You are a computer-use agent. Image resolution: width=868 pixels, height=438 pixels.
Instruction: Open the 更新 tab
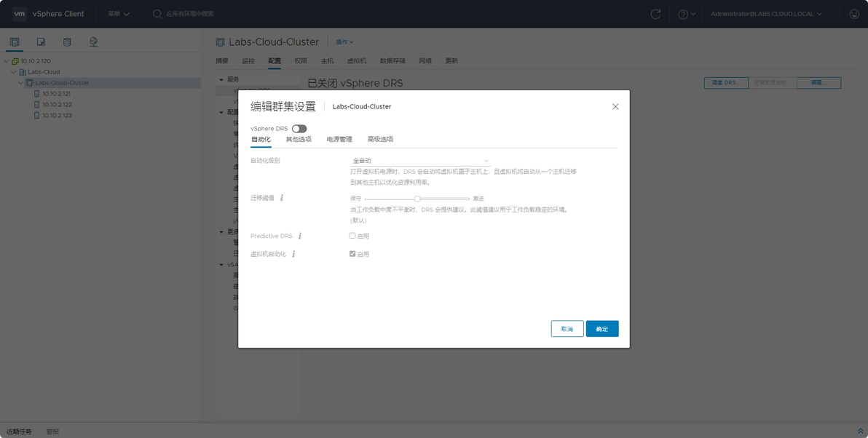(x=451, y=61)
